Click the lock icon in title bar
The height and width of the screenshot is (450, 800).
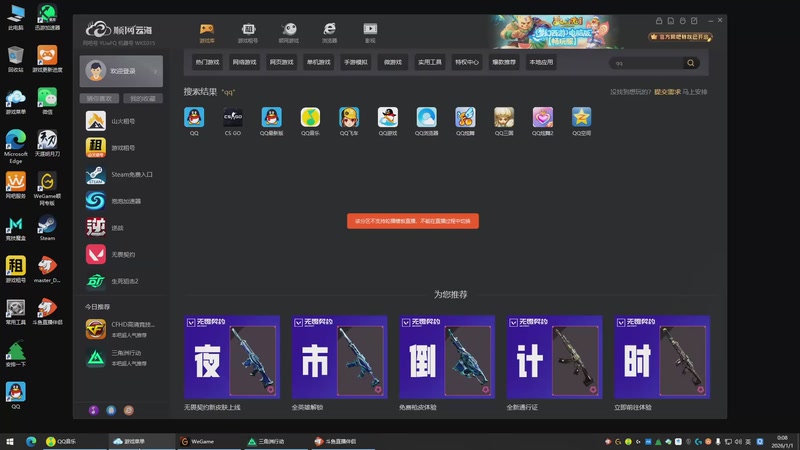(659, 20)
